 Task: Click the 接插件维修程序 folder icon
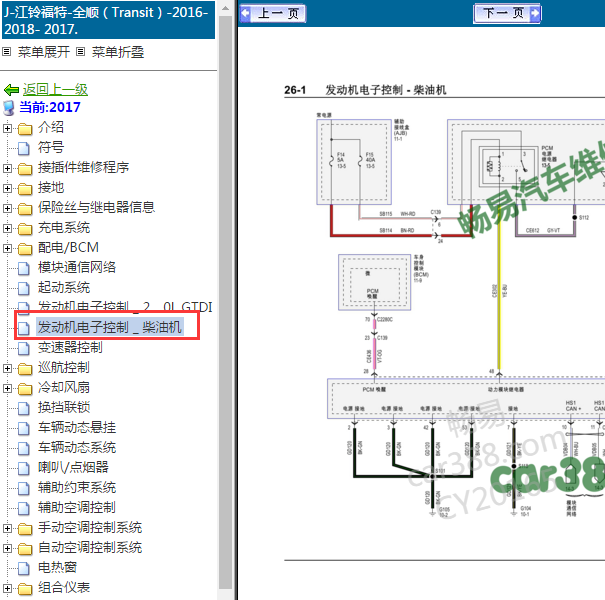tap(25, 169)
